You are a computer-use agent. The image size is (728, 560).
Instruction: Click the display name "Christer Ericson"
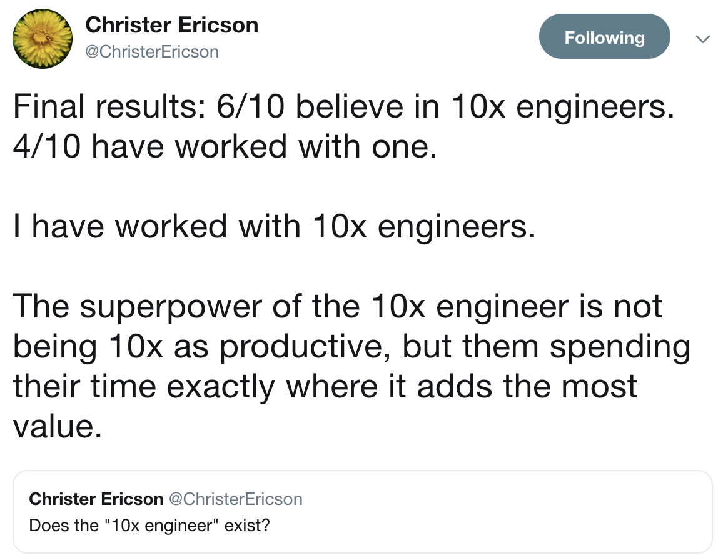click(173, 25)
